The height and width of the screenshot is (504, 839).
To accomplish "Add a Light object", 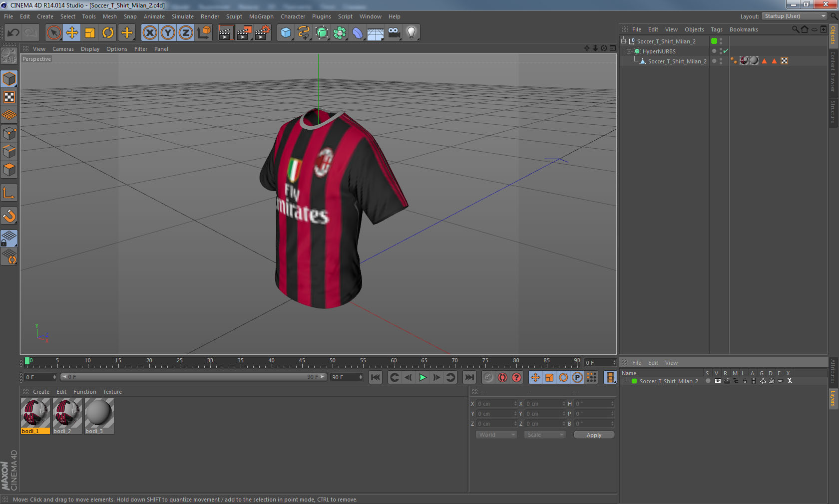I will 411,33.
